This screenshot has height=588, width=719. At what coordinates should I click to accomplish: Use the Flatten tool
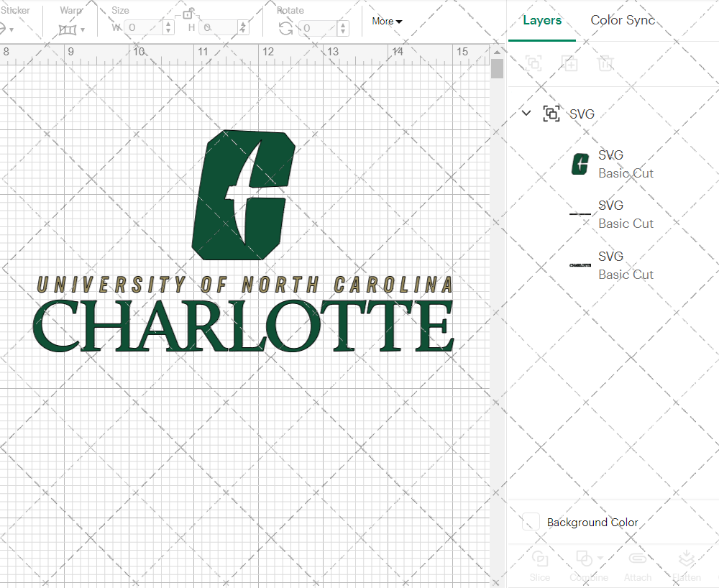click(687, 566)
